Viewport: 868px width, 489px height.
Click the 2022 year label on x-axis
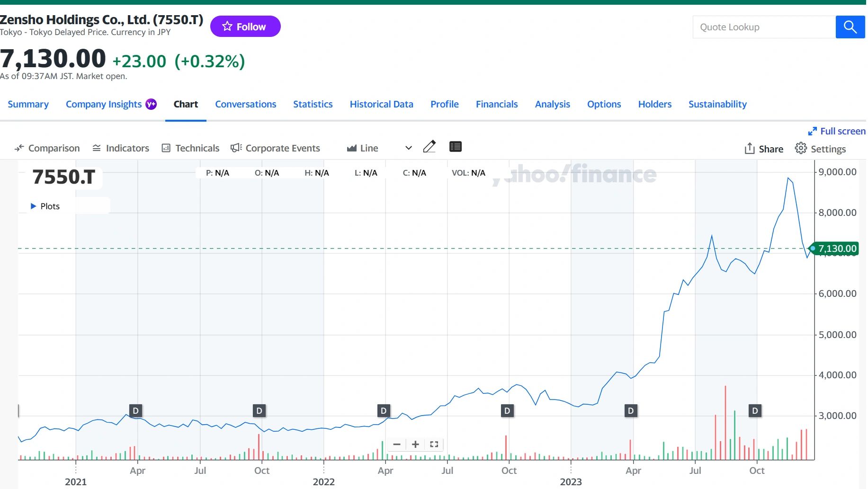[324, 481]
